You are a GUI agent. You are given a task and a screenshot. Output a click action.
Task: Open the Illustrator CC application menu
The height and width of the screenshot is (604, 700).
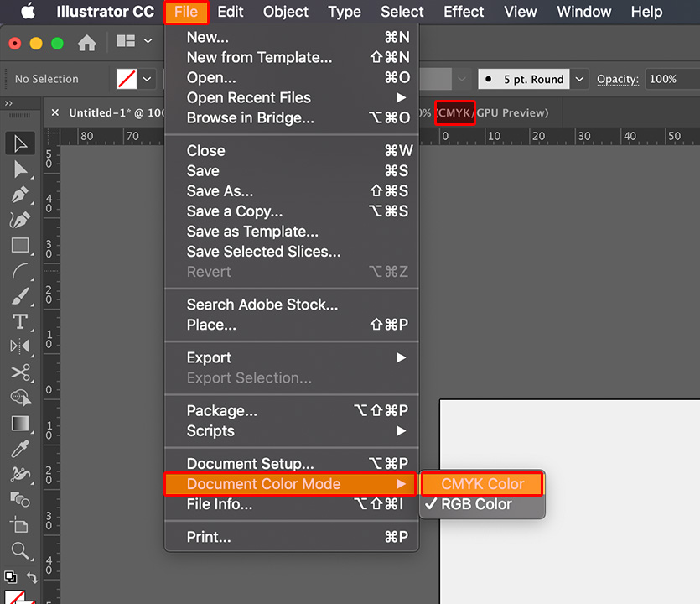pyautogui.click(x=106, y=12)
